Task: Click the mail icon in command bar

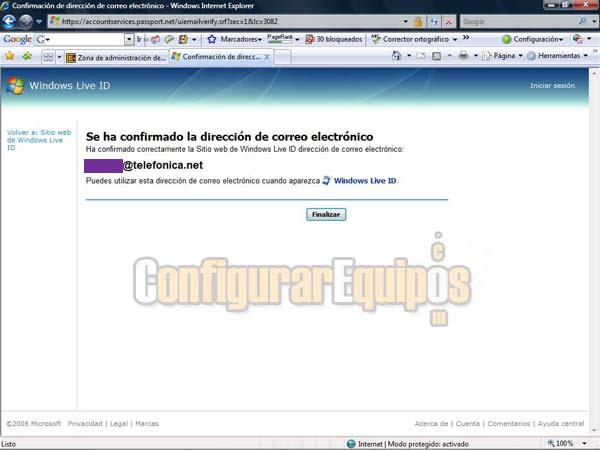Action: pos(421,56)
